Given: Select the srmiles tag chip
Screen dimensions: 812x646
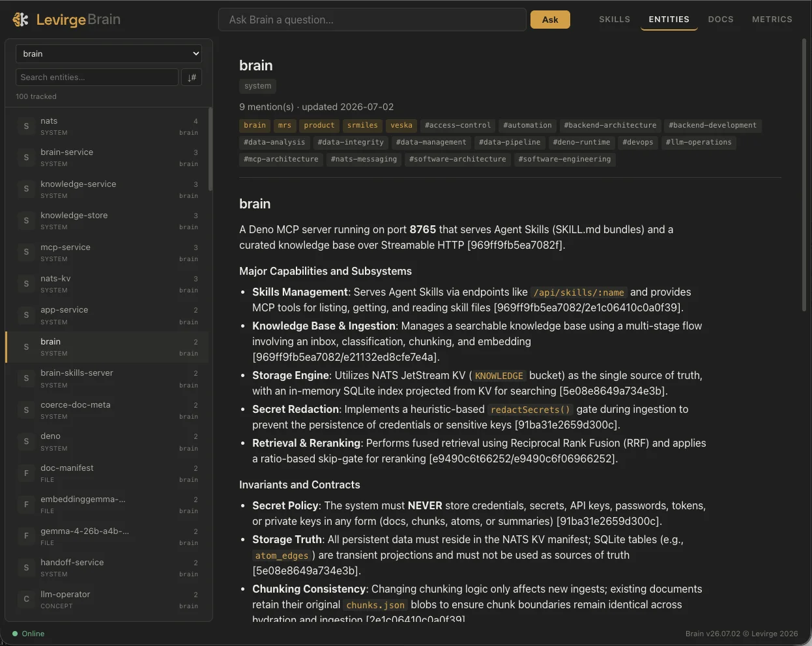Looking at the screenshot, I should (362, 125).
